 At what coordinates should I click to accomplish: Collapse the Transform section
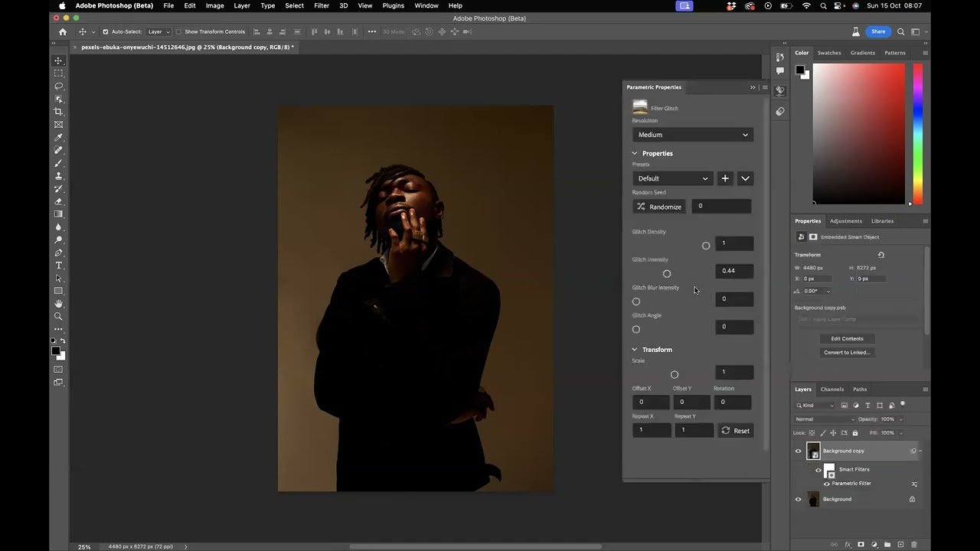[635, 350]
